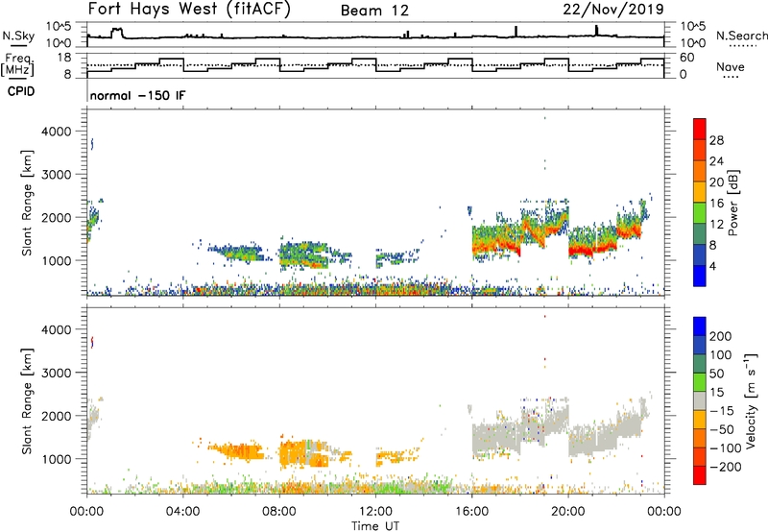Click the '200' tick on Velocity colorbar
The height and width of the screenshot is (532, 768).
click(721, 336)
